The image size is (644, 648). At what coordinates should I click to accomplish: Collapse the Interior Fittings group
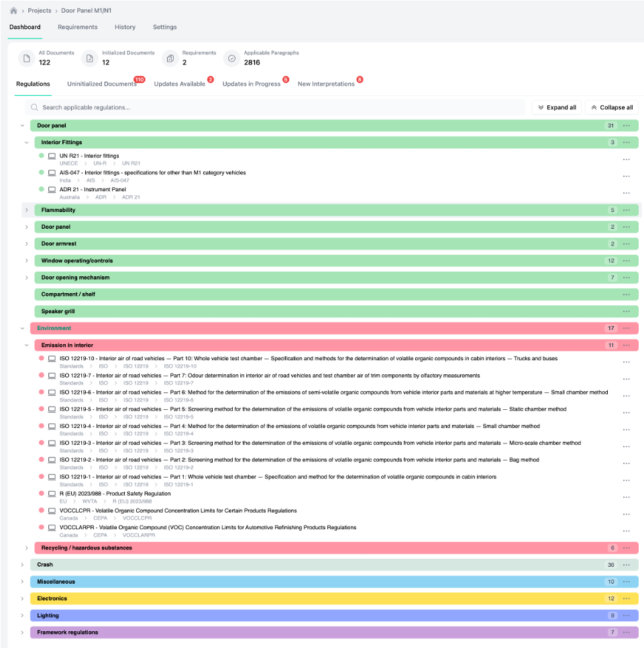[x=27, y=142]
